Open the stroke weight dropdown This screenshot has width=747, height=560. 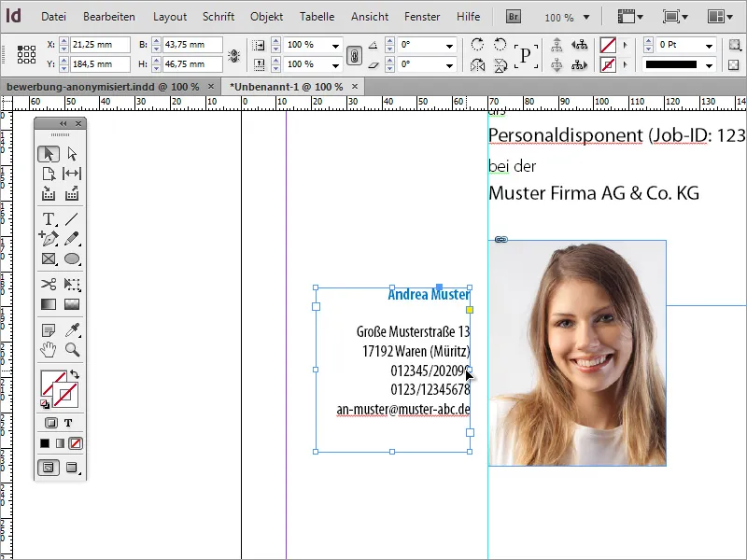click(709, 46)
